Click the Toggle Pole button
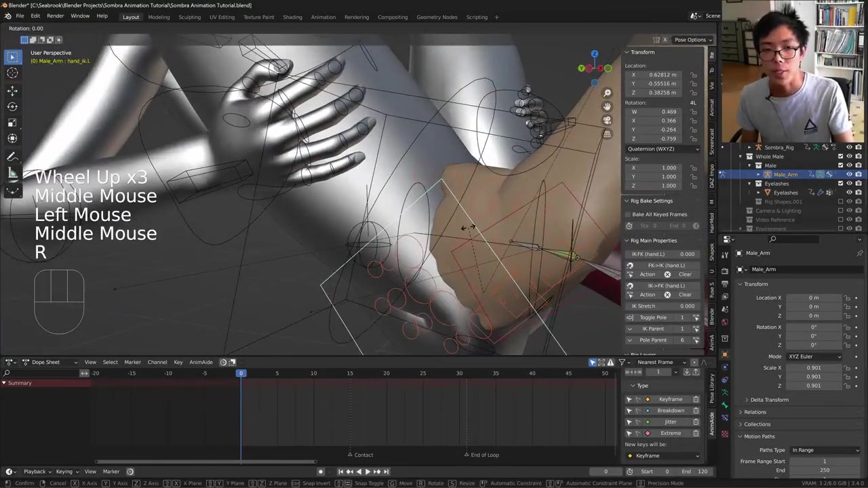868x488 pixels. tap(652, 317)
